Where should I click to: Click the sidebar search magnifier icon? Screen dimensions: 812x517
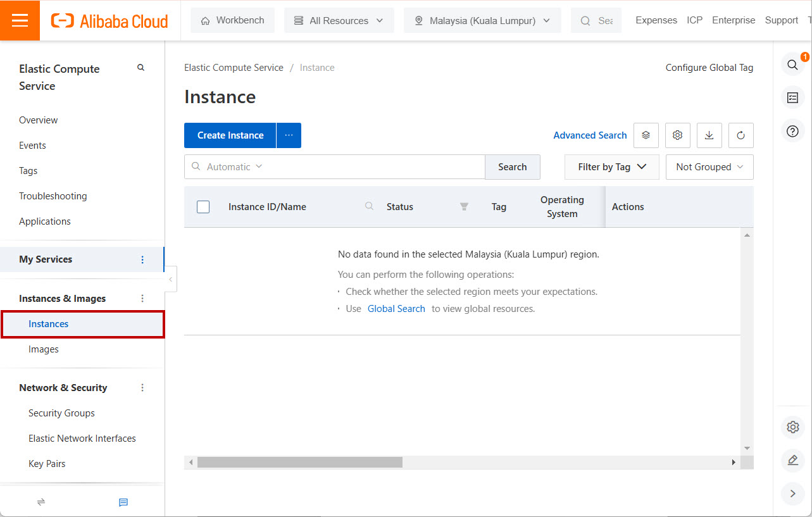tap(141, 68)
